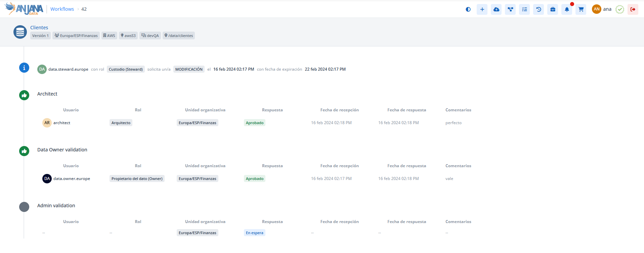Open the Clientes dataset link

click(39, 28)
